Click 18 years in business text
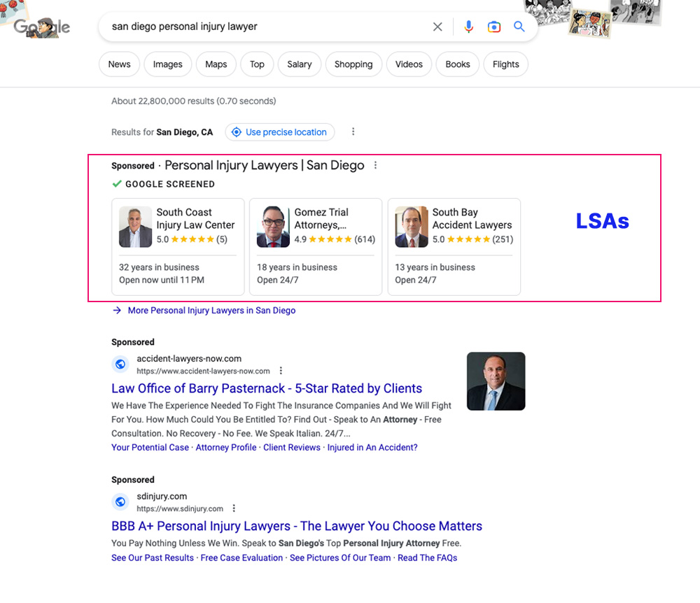Screen dimensions: 700x603 tap(297, 267)
